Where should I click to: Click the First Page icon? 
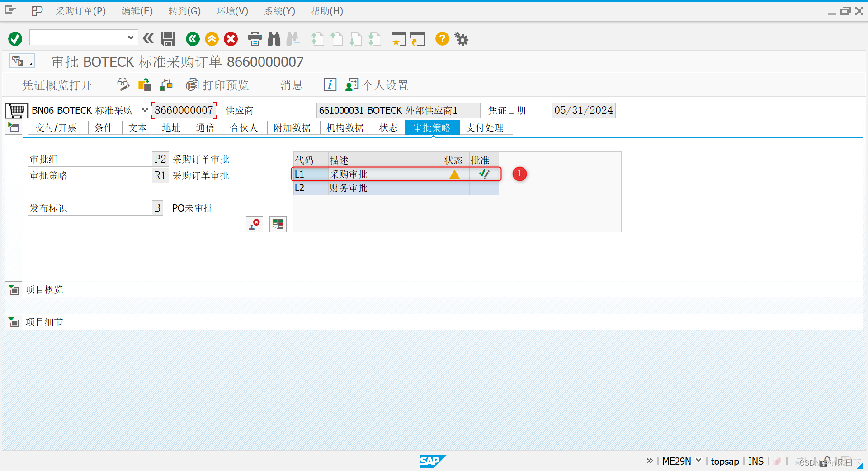[x=318, y=39]
